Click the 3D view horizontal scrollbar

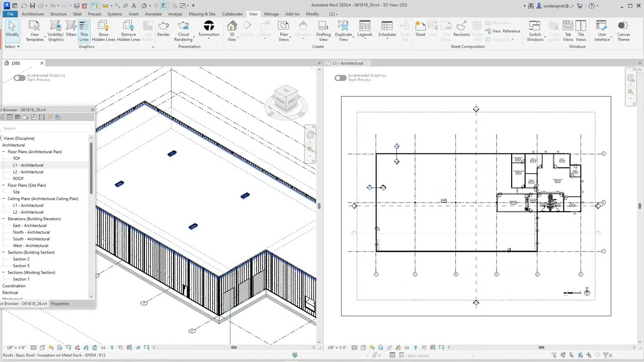[x=234, y=347]
